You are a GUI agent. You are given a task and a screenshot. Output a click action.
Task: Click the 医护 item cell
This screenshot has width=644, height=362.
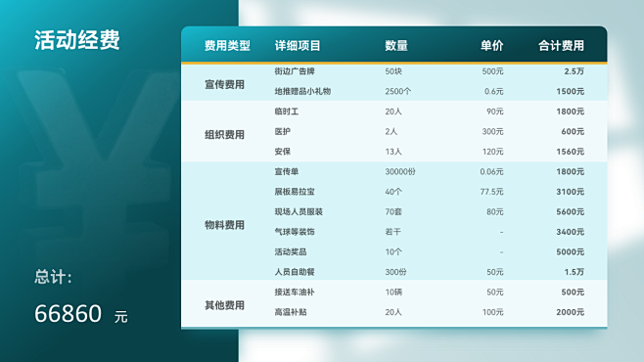point(282,132)
